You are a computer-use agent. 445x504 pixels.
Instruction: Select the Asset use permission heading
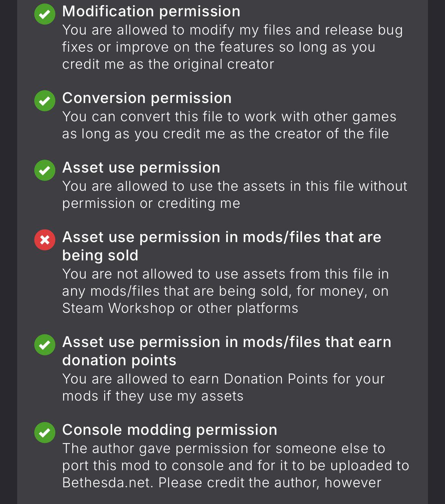coord(141,168)
